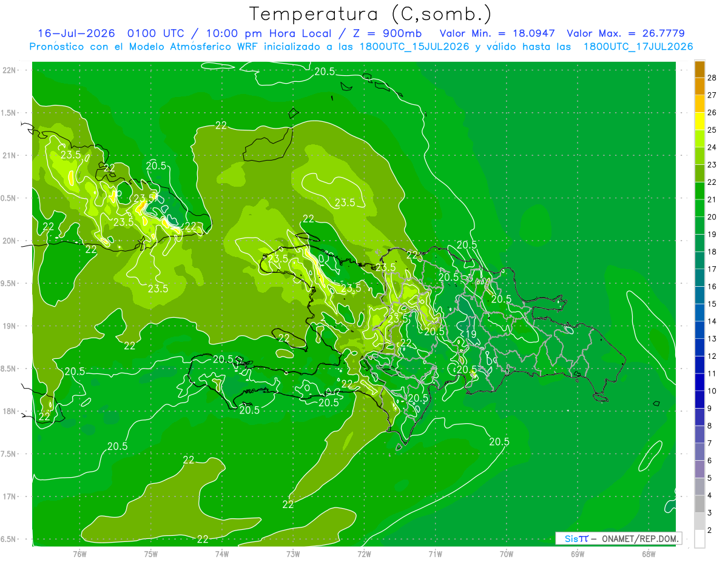Click the '76W' longitude axis label
The image size is (728, 562).
click(79, 554)
